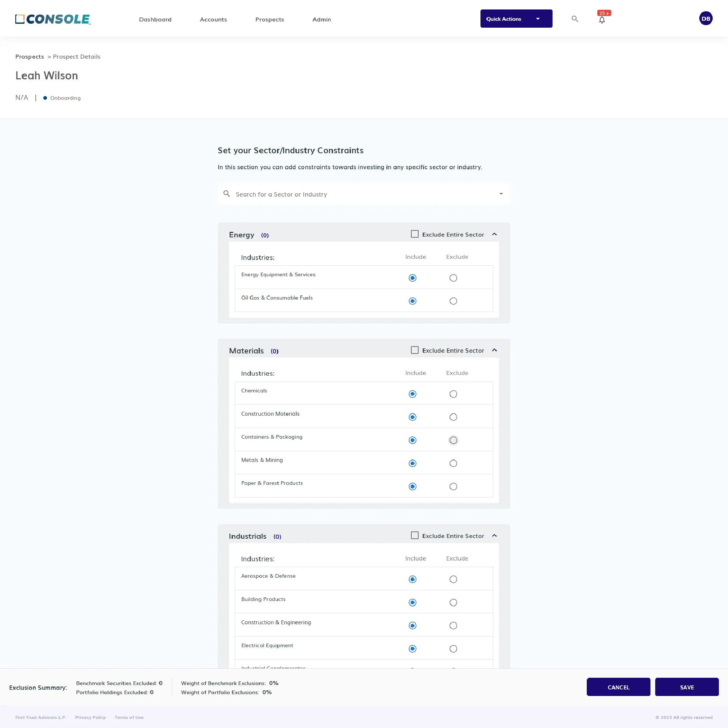Check Exclude Entire Sector for Industrials

click(x=415, y=535)
